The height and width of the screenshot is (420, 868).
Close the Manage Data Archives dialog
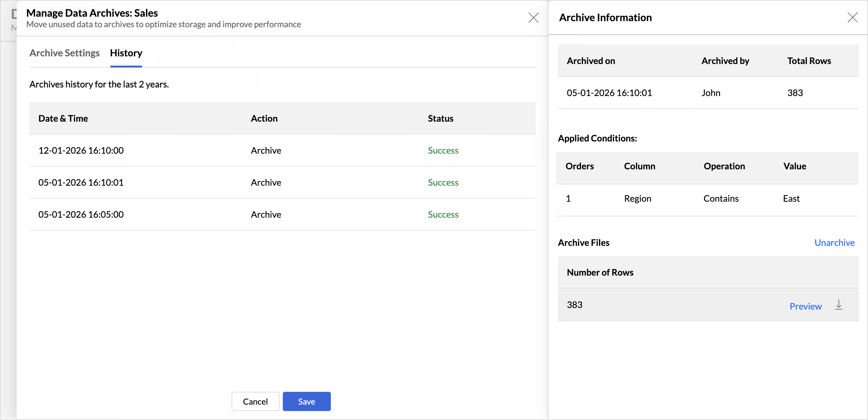533,18
